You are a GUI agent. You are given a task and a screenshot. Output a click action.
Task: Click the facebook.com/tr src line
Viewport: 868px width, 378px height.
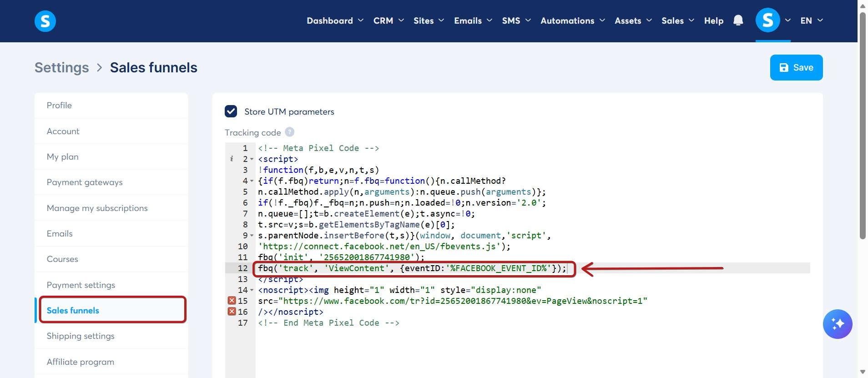(453, 301)
